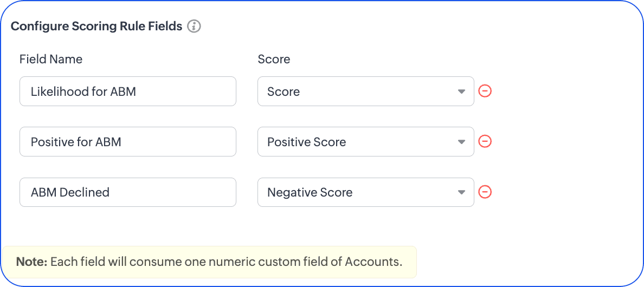Open the dropdown showing Negative Score

[x=358, y=192]
